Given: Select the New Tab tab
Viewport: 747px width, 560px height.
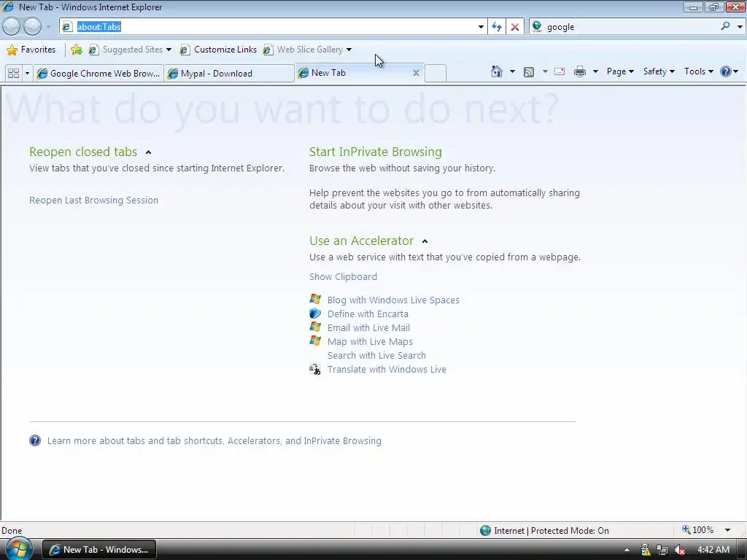Looking at the screenshot, I should click(352, 73).
